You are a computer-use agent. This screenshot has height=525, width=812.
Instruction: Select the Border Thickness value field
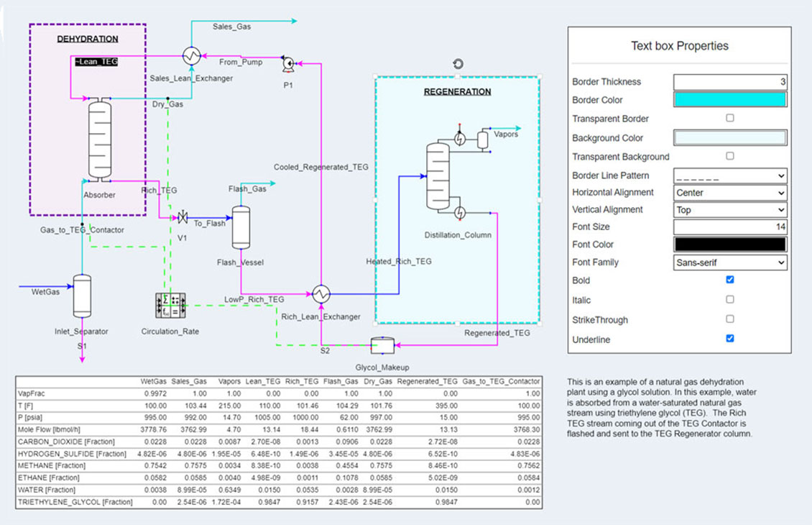pos(730,81)
